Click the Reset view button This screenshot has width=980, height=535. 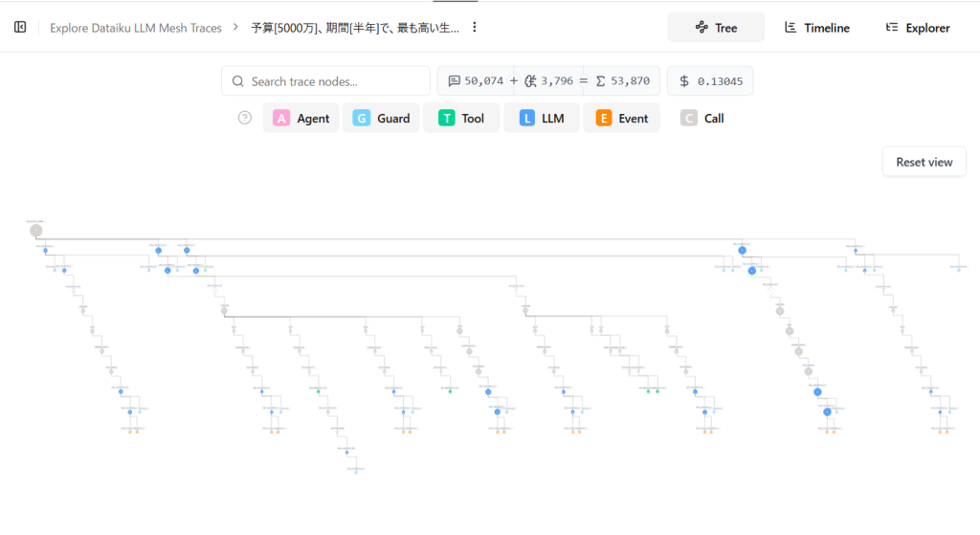tap(924, 162)
